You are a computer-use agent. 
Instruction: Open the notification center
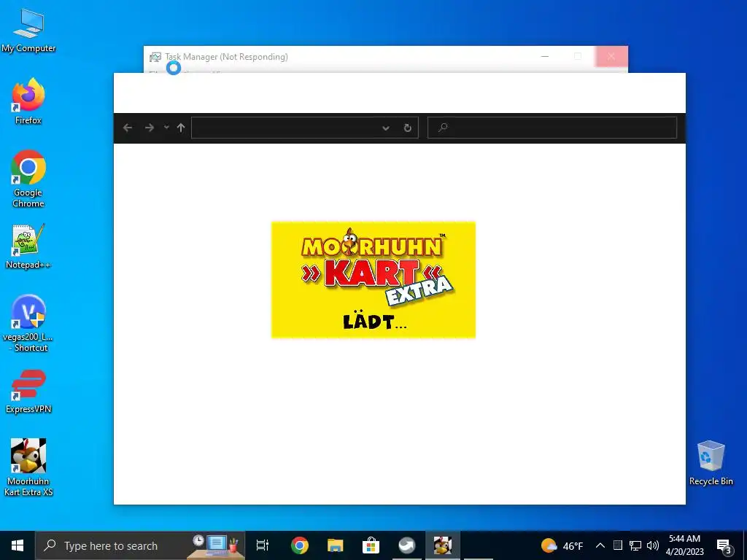pyautogui.click(x=724, y=545)
